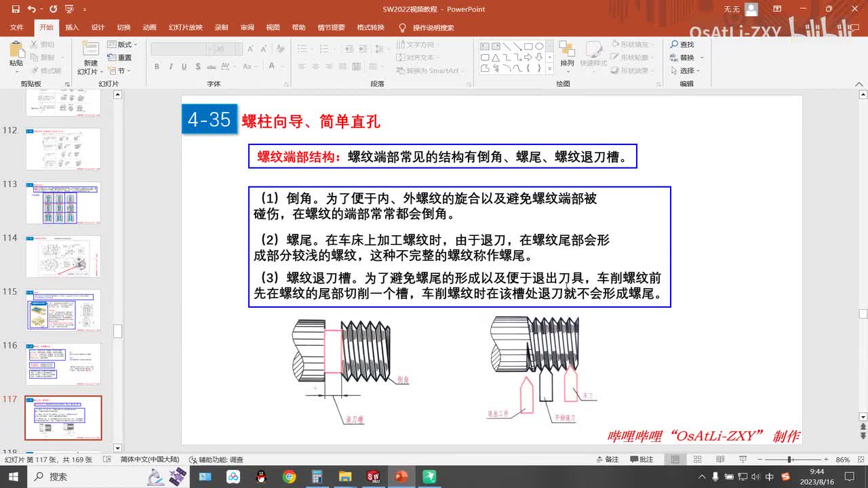
Task: Switch to Normal view in status bar
Action: click(x=675, y=460)
